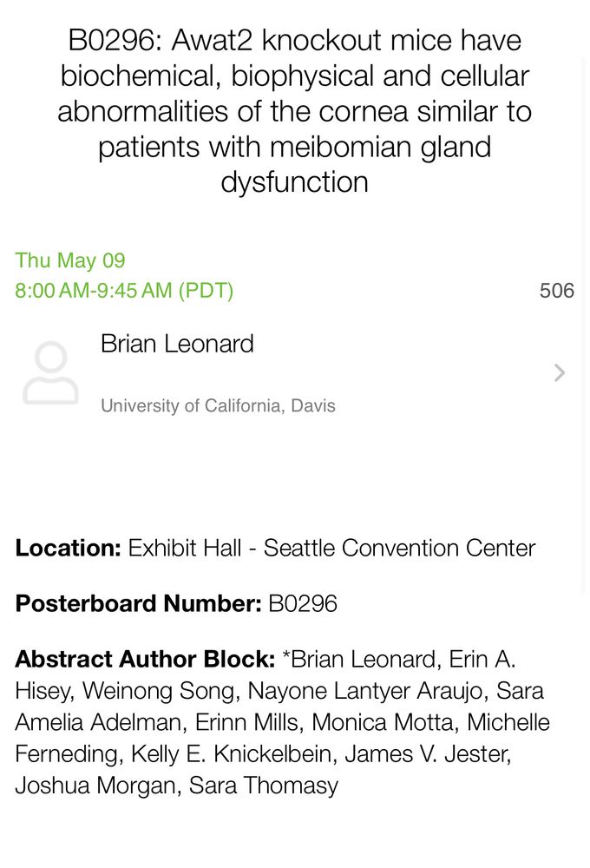Screen dimensions: 590x868
Task: Click author name Monica Motta
Action: click(384, 722)
